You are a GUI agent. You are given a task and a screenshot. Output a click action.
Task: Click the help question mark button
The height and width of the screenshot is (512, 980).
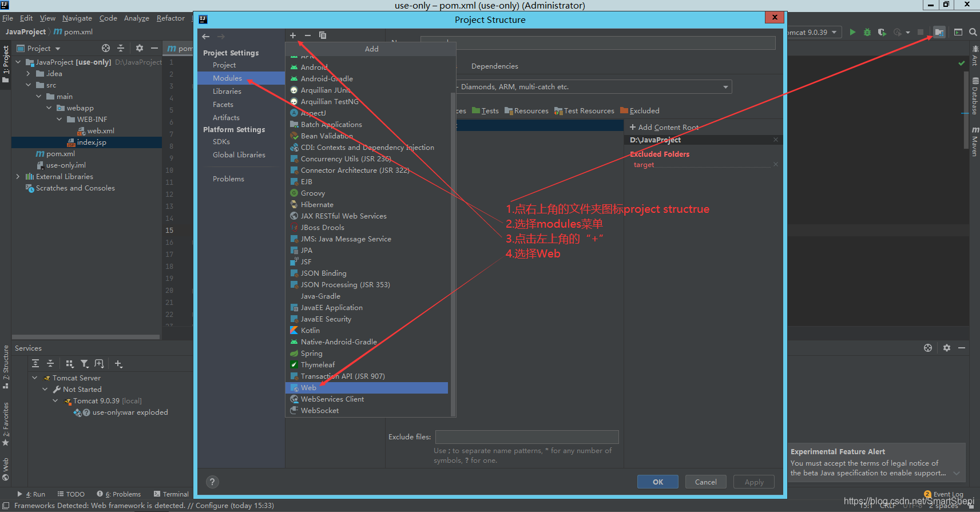pyautogui.click(x=212, y=482)
